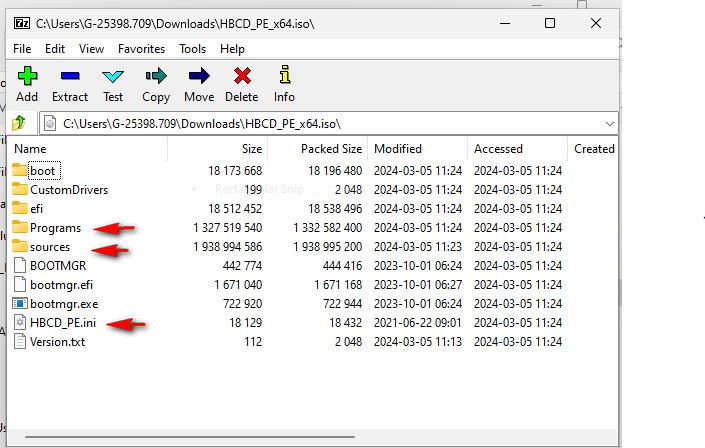
Task: Select the sources folder name
Action: point(50,247)
